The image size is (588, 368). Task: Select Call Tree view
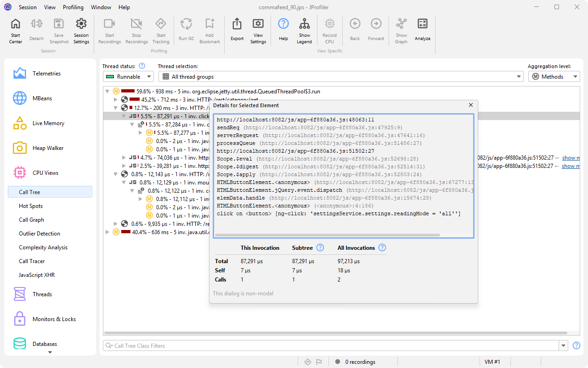(50, 192)
